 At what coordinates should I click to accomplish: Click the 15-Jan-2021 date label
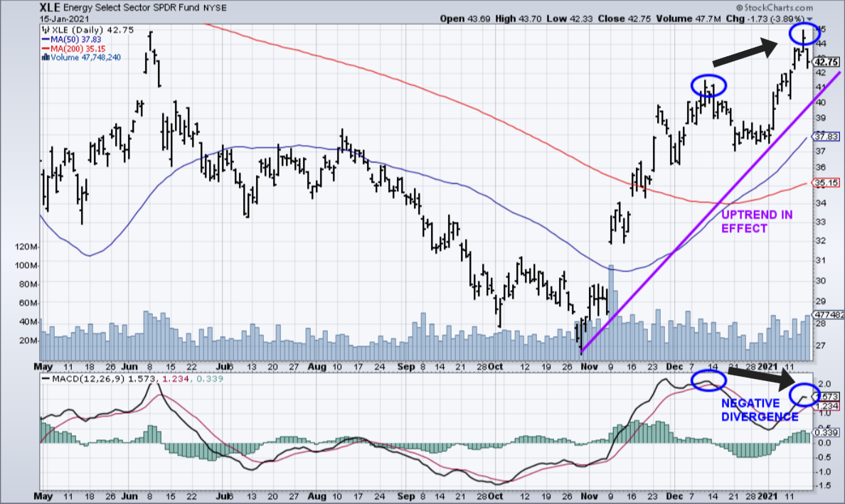64,19
